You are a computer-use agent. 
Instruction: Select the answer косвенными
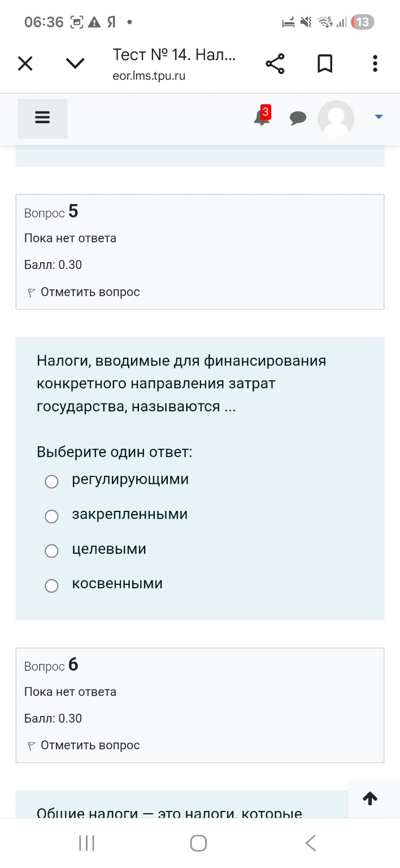51,585
